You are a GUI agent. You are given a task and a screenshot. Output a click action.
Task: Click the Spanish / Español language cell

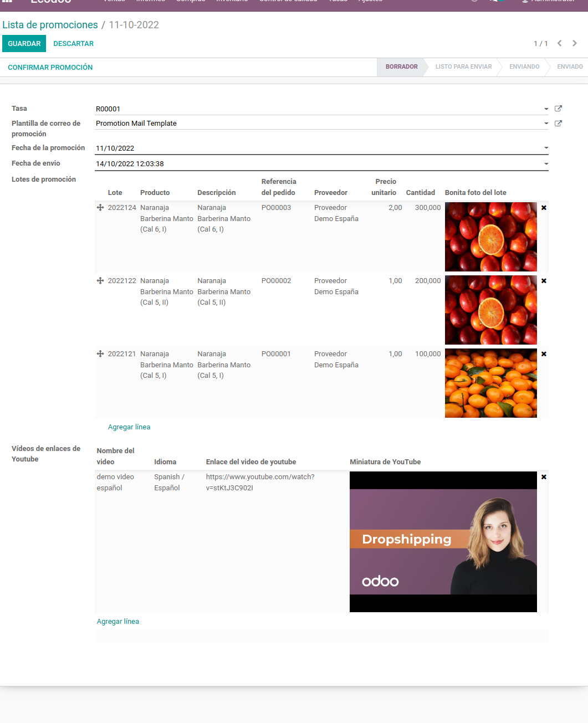[x=169, y=483]
